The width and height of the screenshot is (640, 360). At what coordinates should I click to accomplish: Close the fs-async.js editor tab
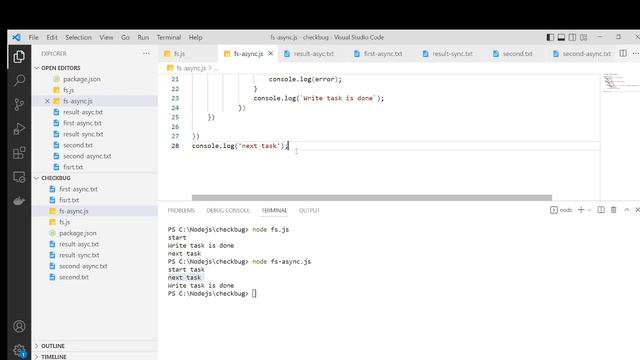[270, 53]
